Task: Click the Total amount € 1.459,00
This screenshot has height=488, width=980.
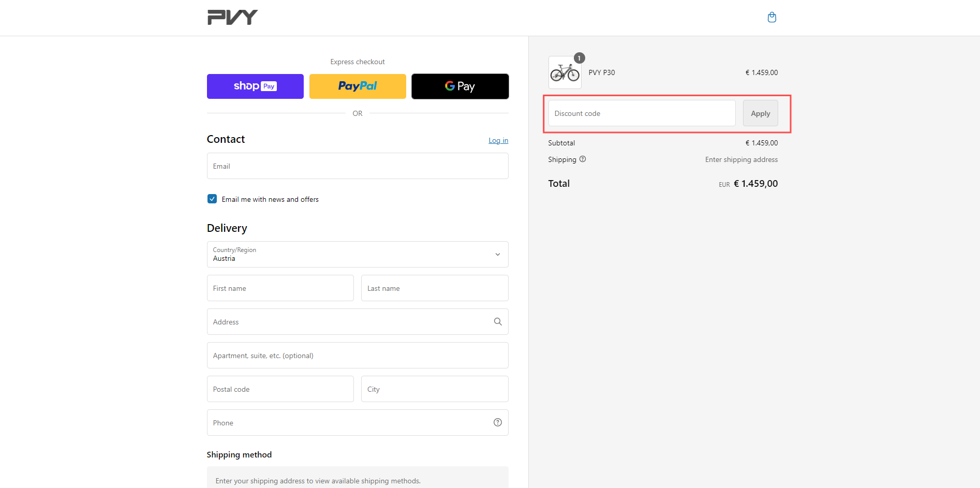Action: tap(755, 184)
